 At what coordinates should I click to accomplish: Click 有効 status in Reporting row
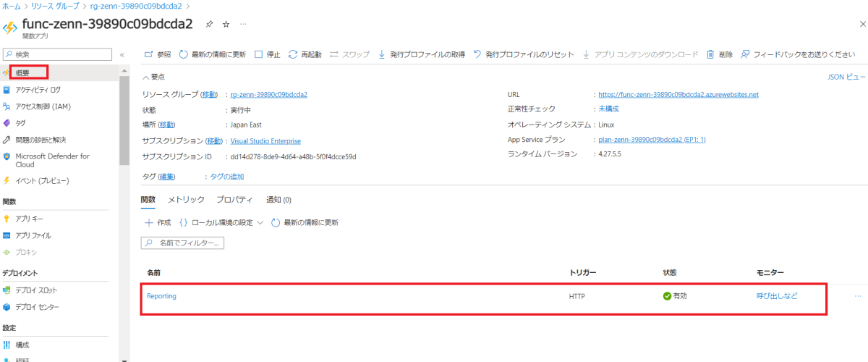(x=675, y=296)
